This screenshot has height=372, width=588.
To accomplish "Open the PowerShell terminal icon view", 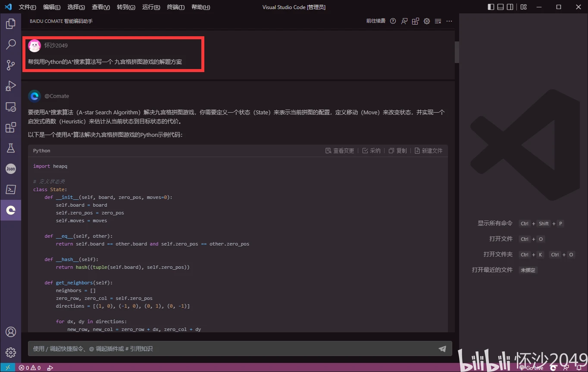I will 11,189.
